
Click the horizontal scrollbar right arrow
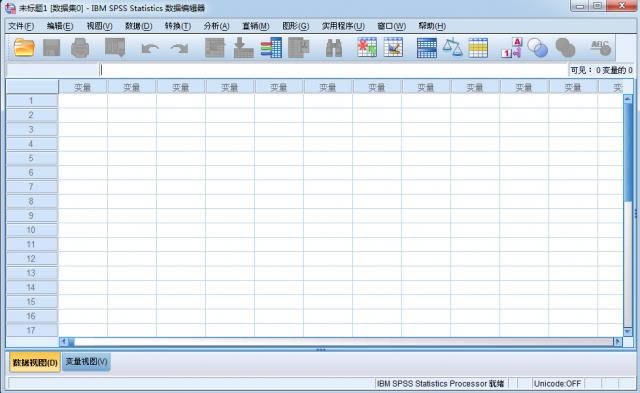tap(618, 341)
